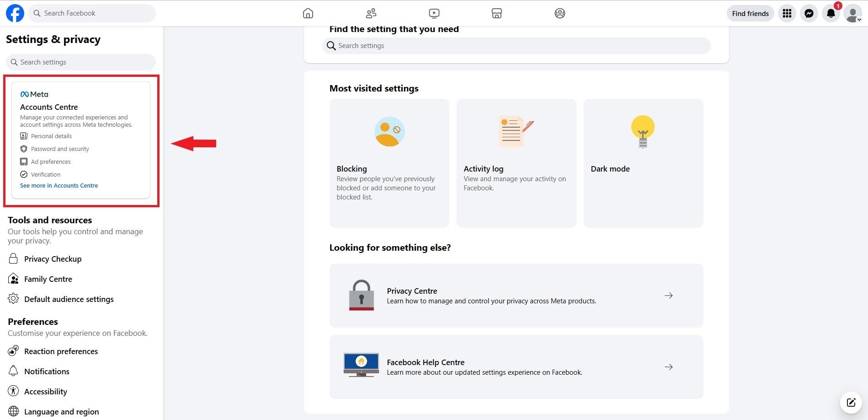Click the Facebook logo icon
The height and width of the screenshot is (420, 868).
(x=15, y=13)
